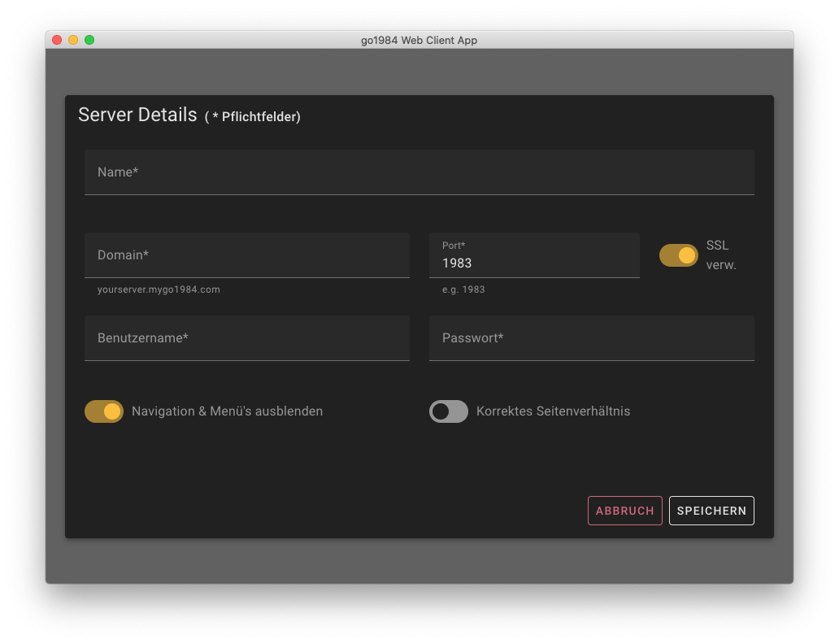
Task: Click SPEICHERN to save server details
Action: [711, 511]
